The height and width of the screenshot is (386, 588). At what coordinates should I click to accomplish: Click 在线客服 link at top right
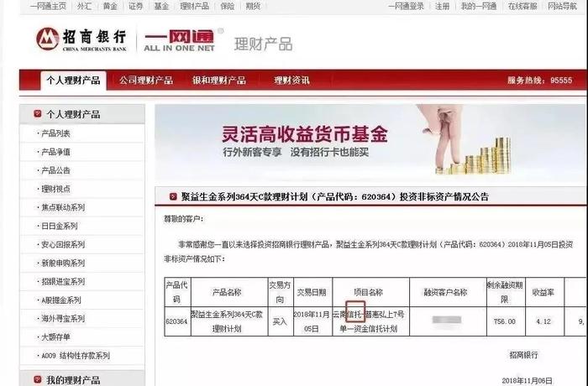522,6
